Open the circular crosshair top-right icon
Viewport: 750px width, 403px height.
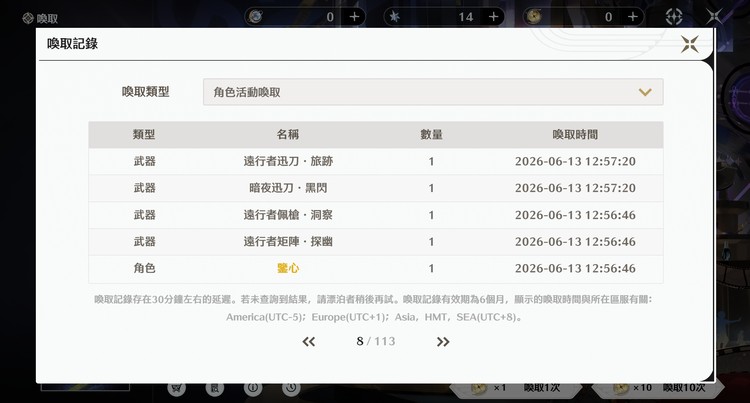pyautogui.click(x=674, y=17)
